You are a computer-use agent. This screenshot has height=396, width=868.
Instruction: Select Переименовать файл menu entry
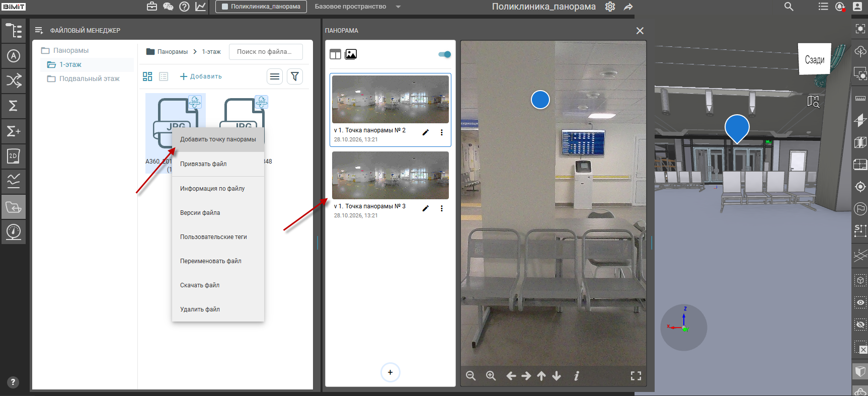[218, 261]
